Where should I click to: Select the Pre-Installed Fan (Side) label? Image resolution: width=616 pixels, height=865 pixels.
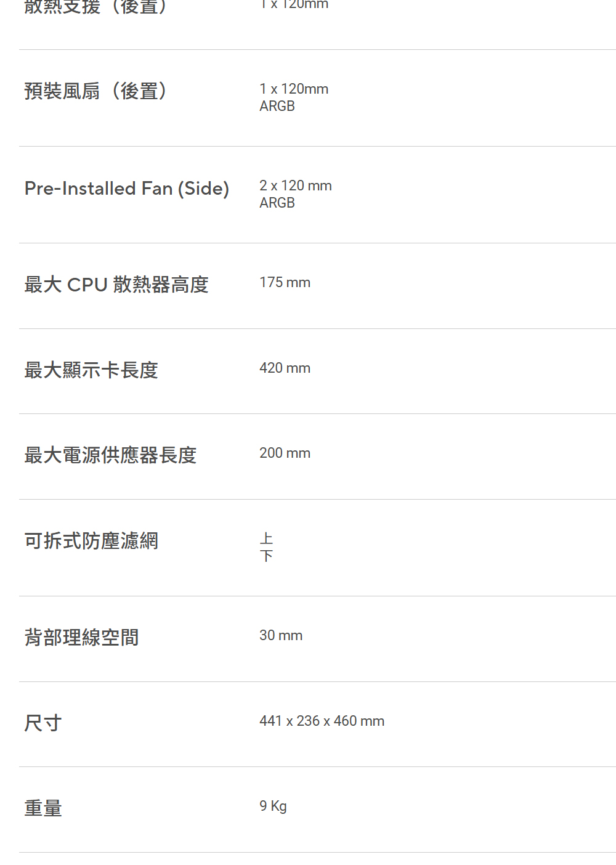point(127,189)
